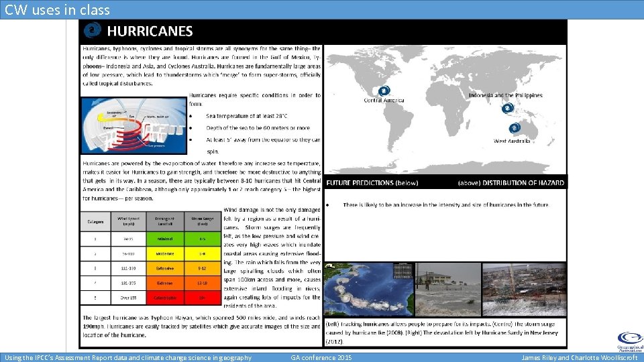This screenshot has height=362, width=644.
Task: Click the dark orange Extreme damage cell
Action: tap(165, 283)
